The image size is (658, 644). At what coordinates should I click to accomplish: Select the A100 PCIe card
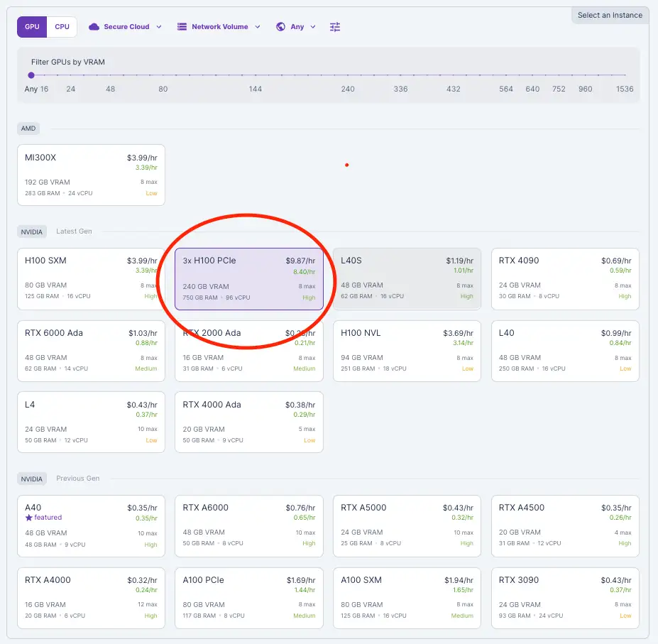point(249,599)
